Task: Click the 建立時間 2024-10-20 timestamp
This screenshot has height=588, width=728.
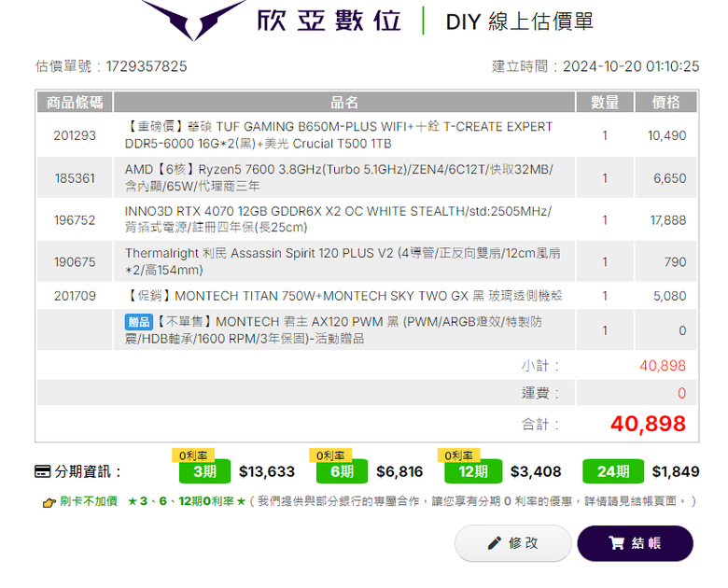Action: pos(595,66)
